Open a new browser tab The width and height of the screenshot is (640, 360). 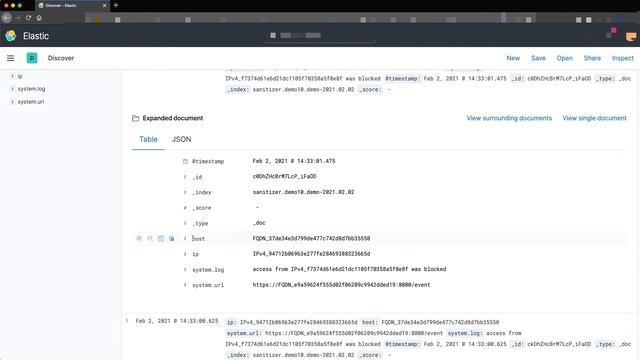(116, 5)
